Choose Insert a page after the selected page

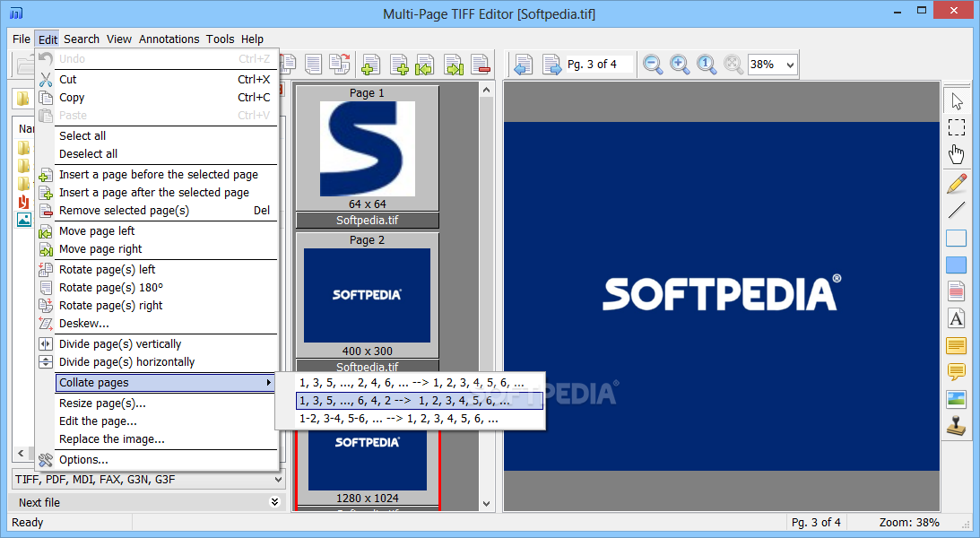[156, 193]
